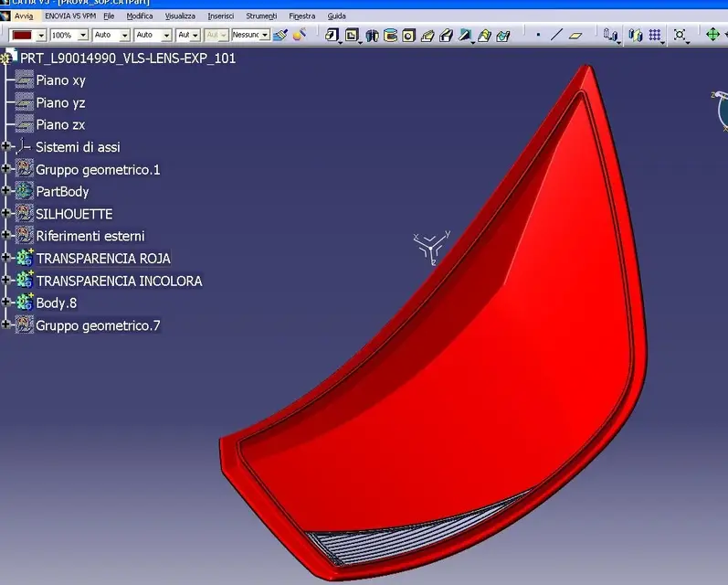Expand the TRANSPARENCIA ROJA node
The image size is (728, 585).
click(5, 258)
